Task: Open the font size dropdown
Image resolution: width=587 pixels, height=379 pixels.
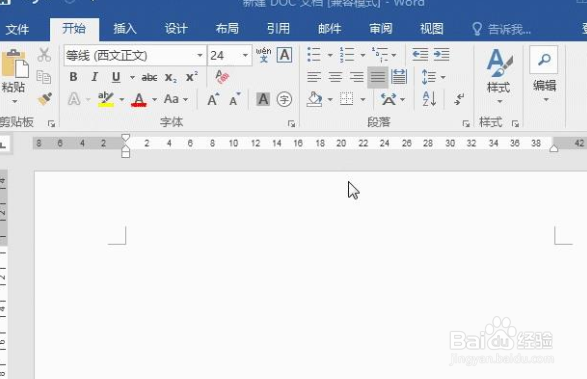Action: tap(245, 55)
